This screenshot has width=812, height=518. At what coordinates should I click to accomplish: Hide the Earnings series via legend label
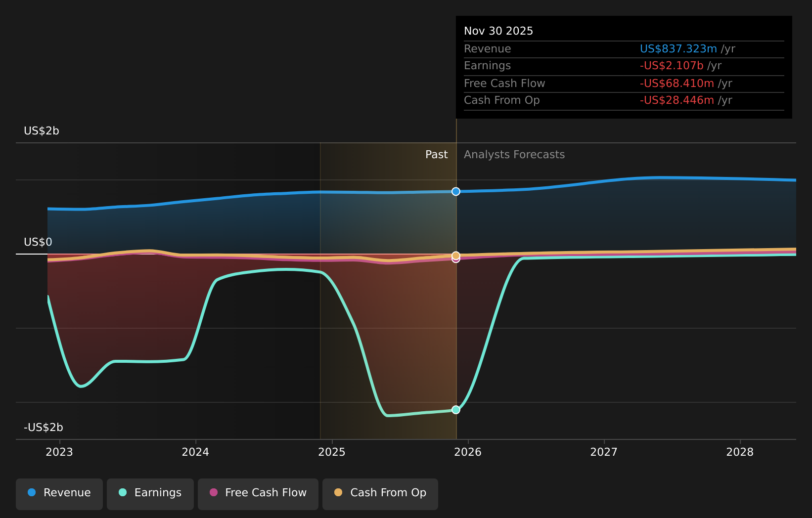coord(158,493)
